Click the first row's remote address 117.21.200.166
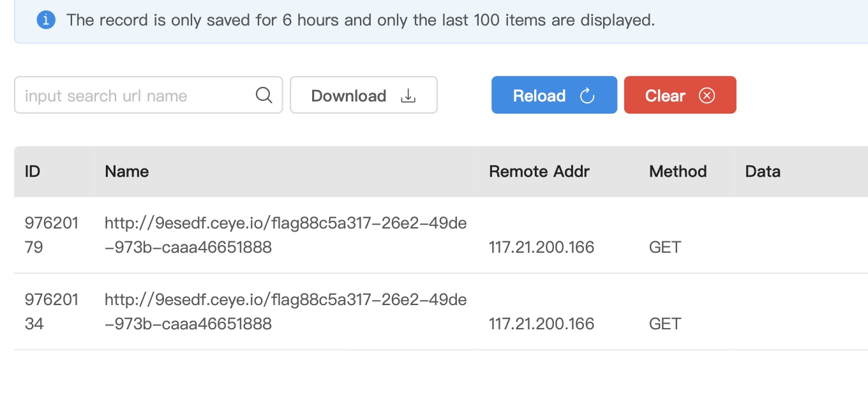 click(x=541, y=247)
